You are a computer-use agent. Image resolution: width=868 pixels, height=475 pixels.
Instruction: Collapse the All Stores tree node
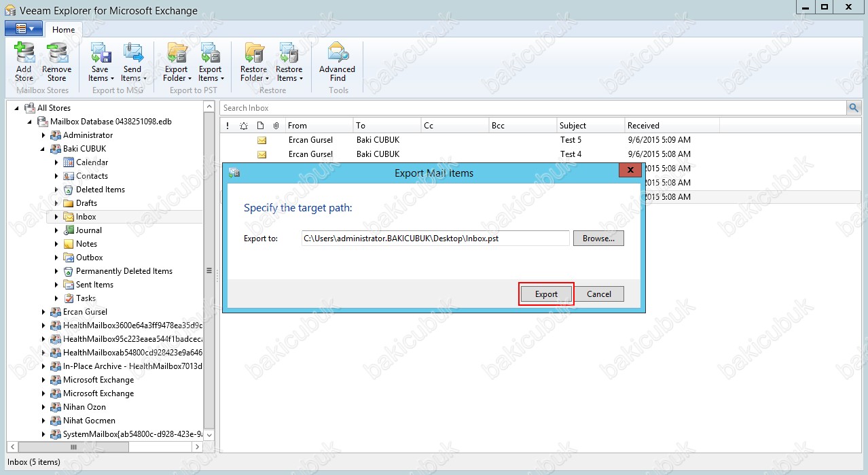[x=17, y=108]
